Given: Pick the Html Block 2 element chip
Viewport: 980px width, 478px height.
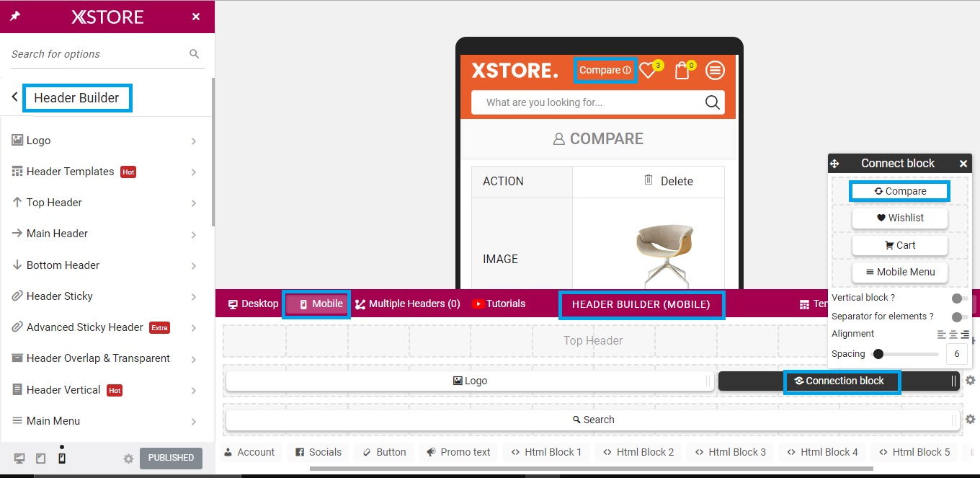Looking at the screenshot, I should click(638, 452).
